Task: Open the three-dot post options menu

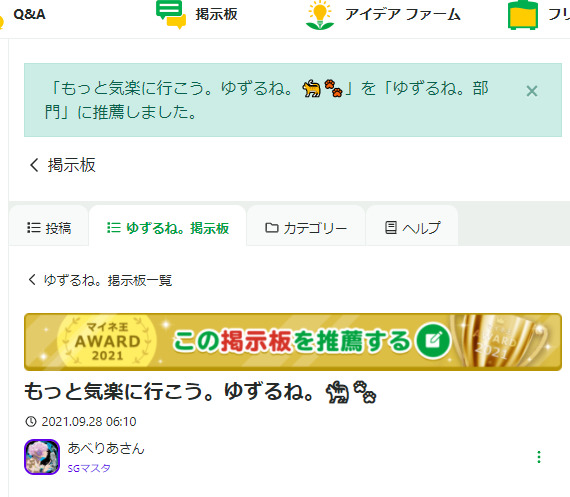Action: pos(539,457)
